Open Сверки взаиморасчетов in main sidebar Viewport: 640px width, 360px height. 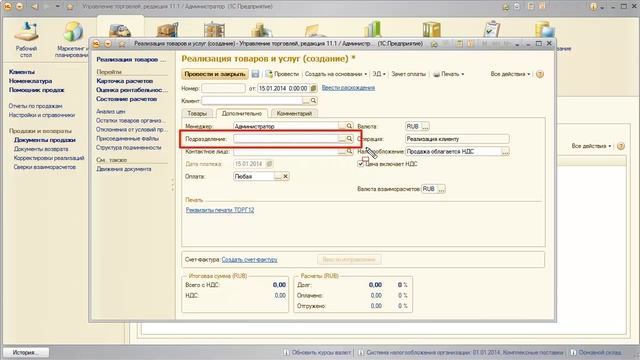click(44, 167)
